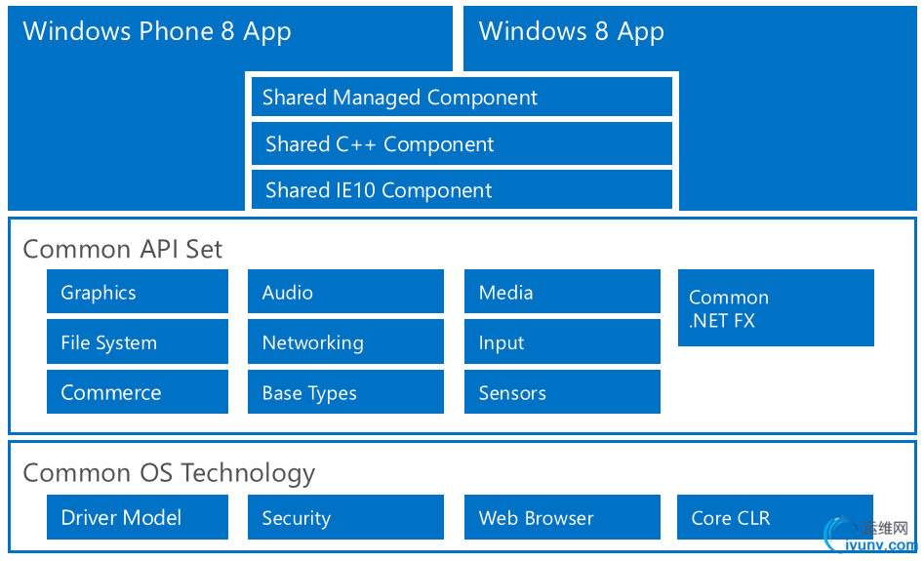Select the Shared Managed Component box
This screenshot has width=924, height=561.
click(462, 98)
